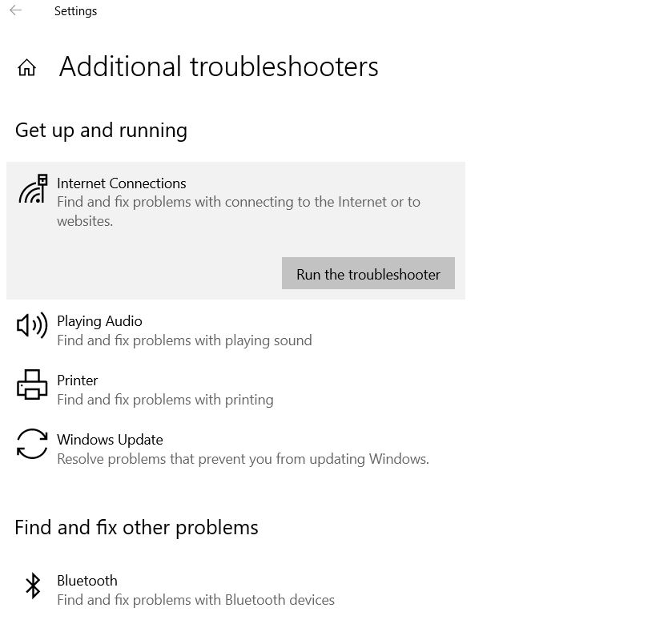Click the Internet Connections description text
This screenshot has width=672, height=628.
[239, 211]
